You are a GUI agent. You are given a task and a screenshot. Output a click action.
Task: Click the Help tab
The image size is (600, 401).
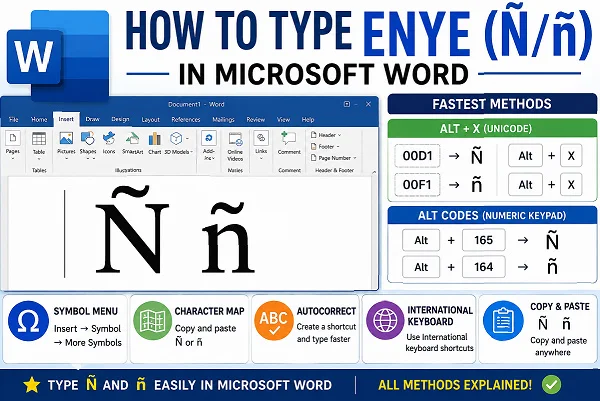[x=308, y=119]
